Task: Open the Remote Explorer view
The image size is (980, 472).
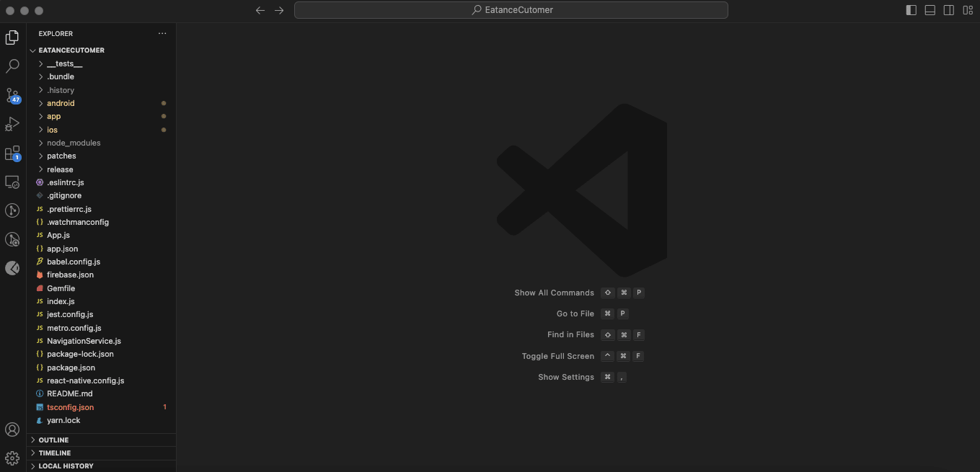Action: 12,182
